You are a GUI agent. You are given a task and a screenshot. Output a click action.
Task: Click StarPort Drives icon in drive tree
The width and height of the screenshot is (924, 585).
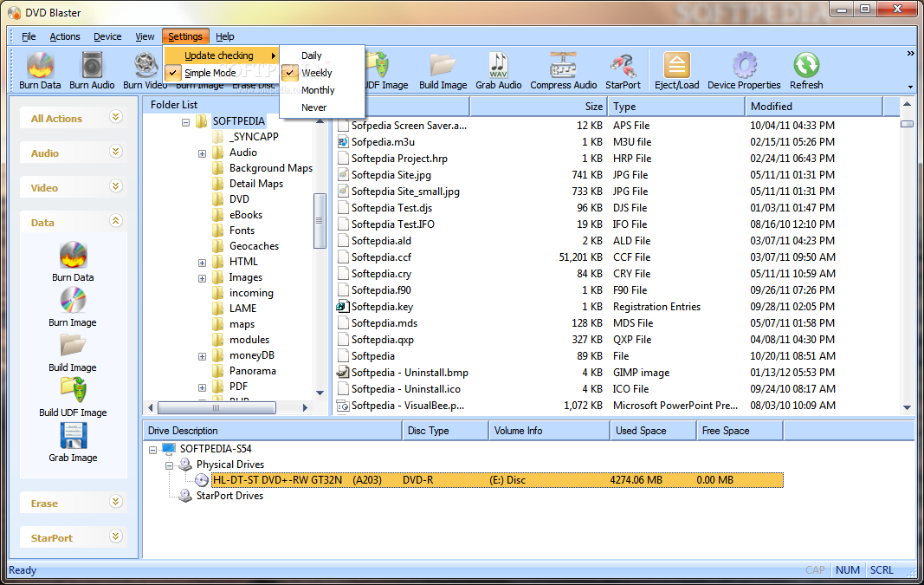pyautogui.click(x=185, y=496)
